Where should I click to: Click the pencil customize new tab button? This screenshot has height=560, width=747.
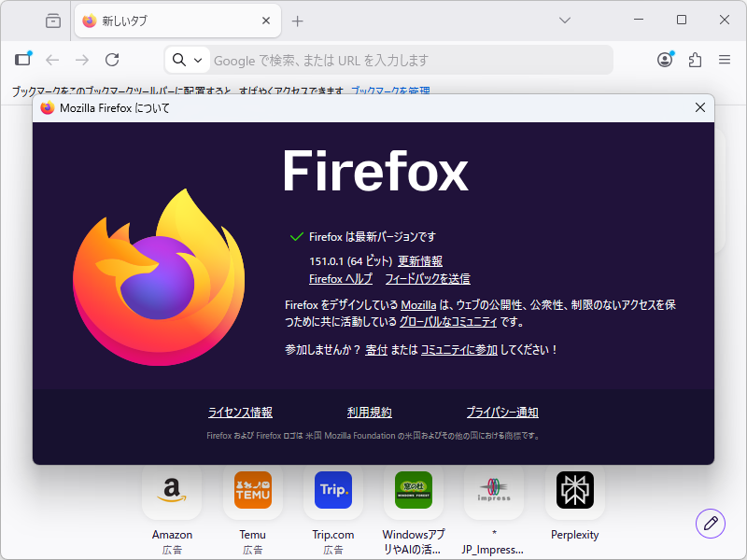click(711, 524)
